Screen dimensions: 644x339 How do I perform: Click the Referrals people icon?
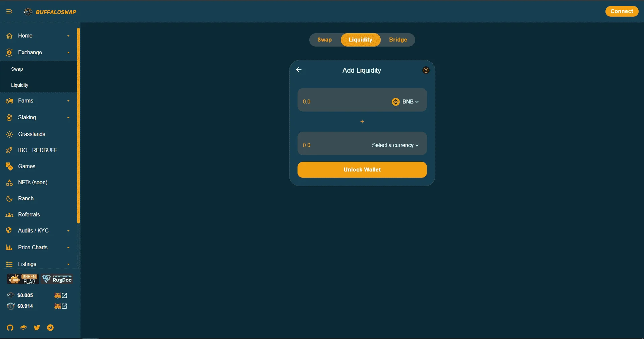[x=9, y=214]
